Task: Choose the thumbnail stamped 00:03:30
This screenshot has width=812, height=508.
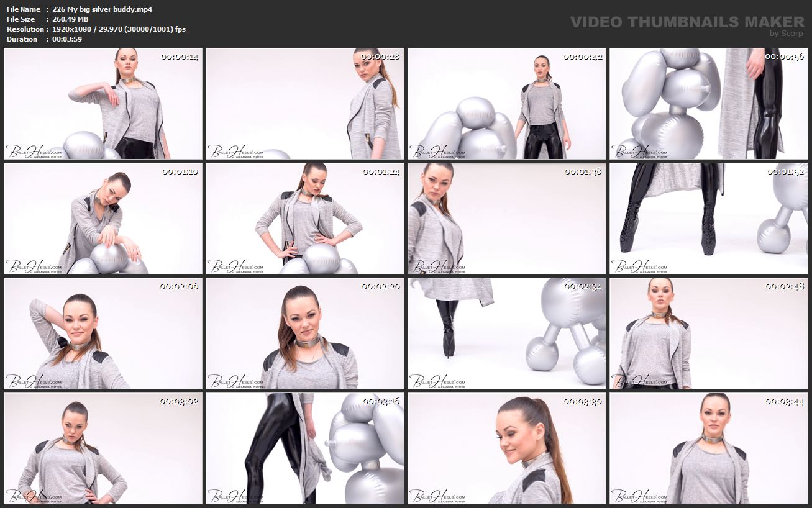Action: pos(507,448)
